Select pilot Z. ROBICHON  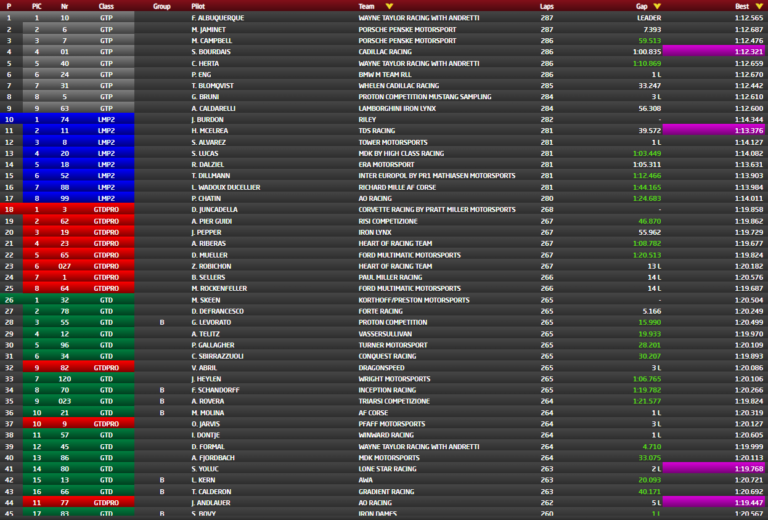212,266
